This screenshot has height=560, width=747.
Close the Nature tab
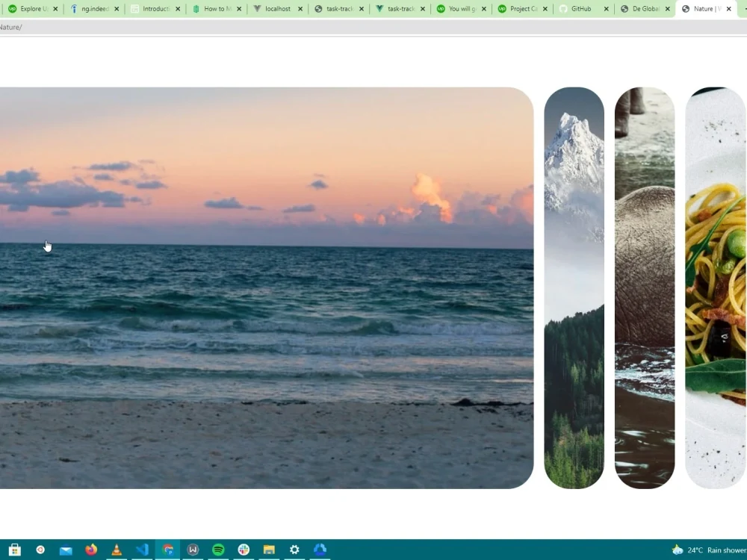[x=729, y=8]
